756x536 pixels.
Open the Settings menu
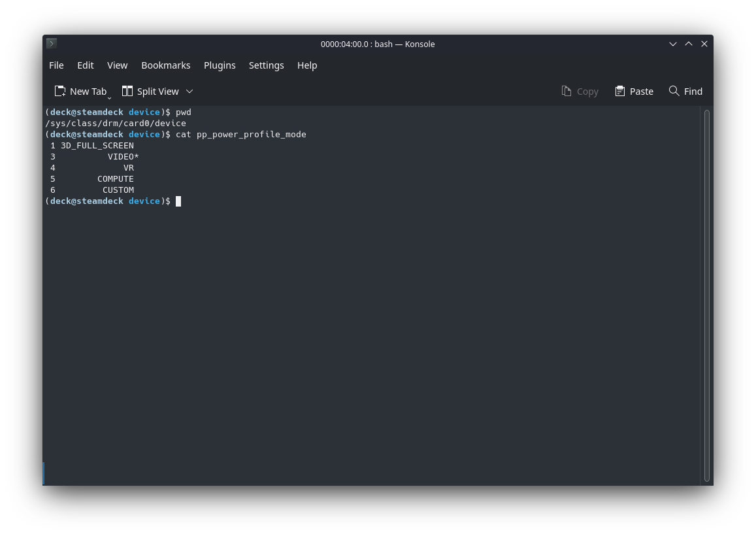click(x=266, y=65)
